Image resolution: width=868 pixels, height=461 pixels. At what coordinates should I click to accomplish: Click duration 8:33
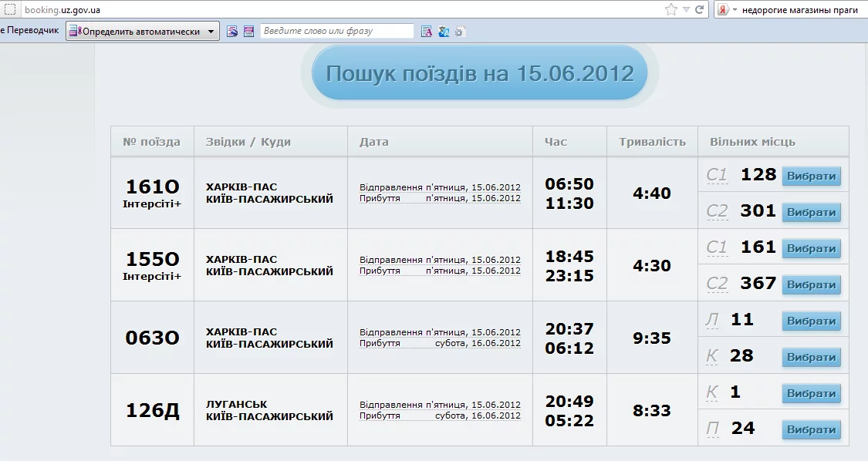point(652,411)
